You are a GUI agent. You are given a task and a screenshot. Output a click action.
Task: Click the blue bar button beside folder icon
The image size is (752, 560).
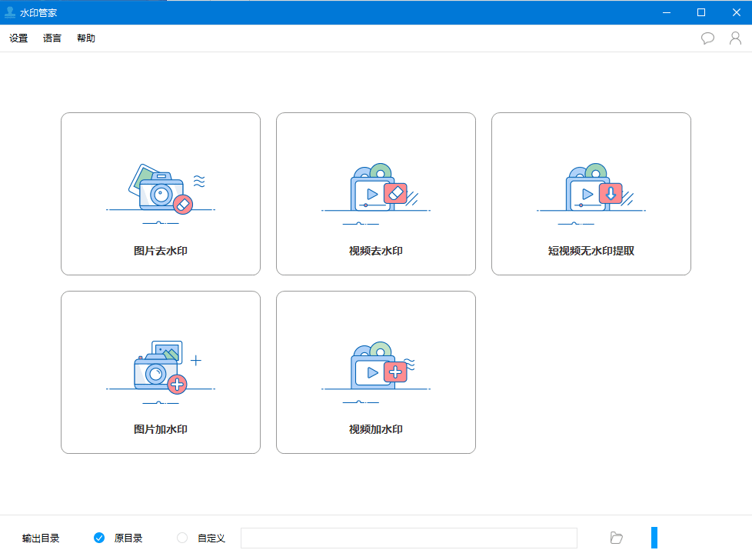[x=654, y=538]
